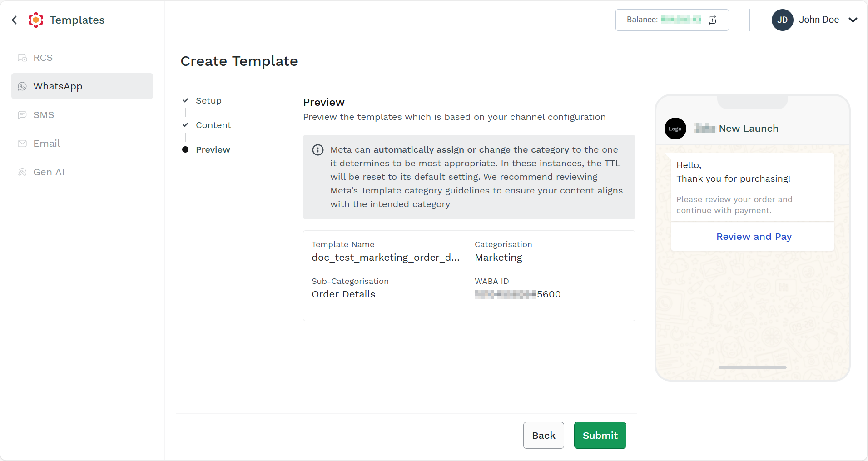Click the 'Hello,' greeting line in preview
The image size is (868, 461).
pos(689,165)
